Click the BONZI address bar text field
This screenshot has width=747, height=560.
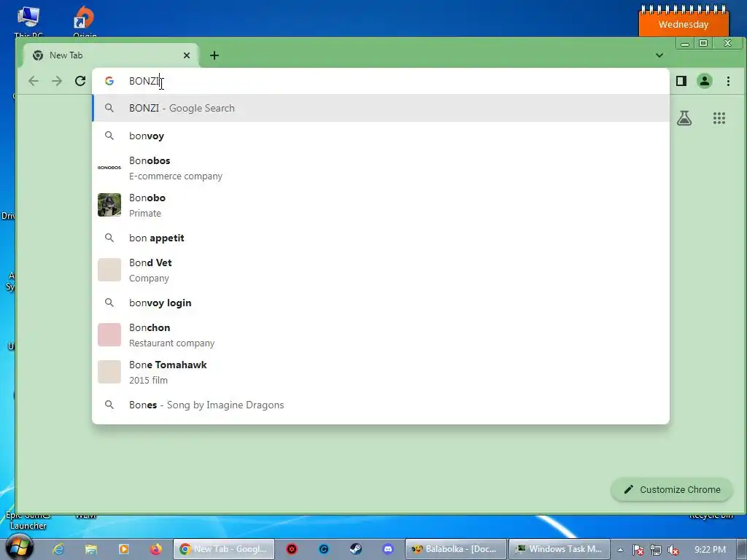381,81
